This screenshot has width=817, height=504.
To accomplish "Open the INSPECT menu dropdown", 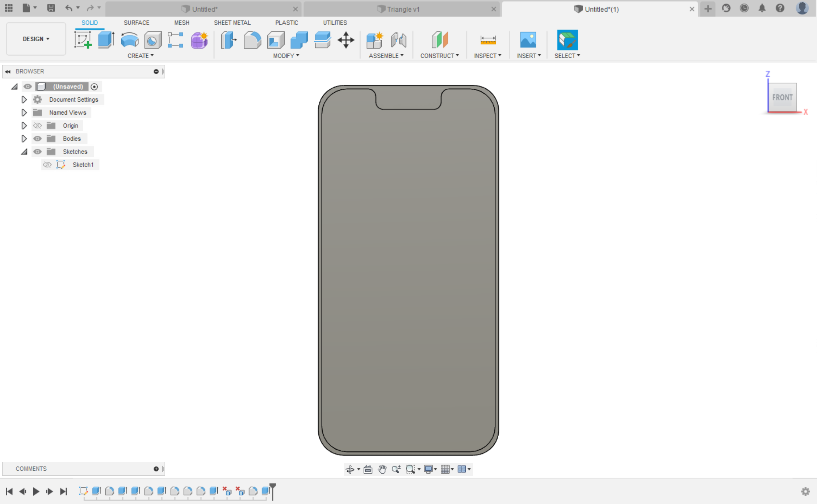I will point(488,56).
